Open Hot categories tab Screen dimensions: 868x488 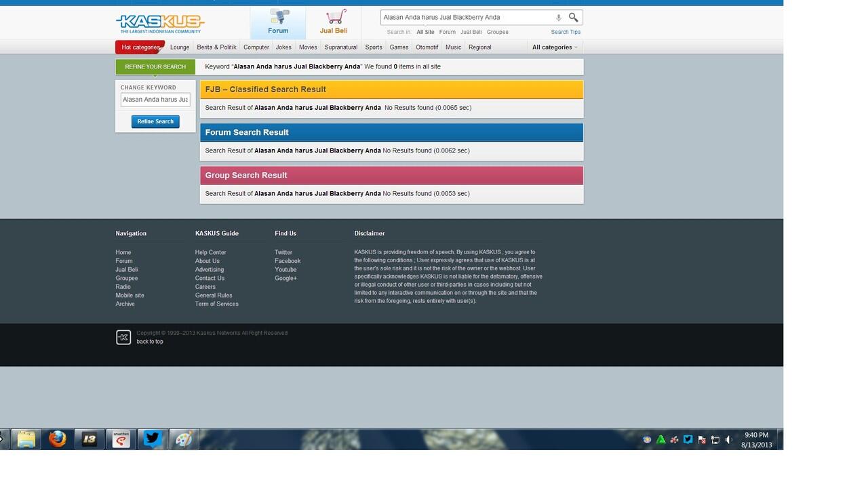coord(140,47)
